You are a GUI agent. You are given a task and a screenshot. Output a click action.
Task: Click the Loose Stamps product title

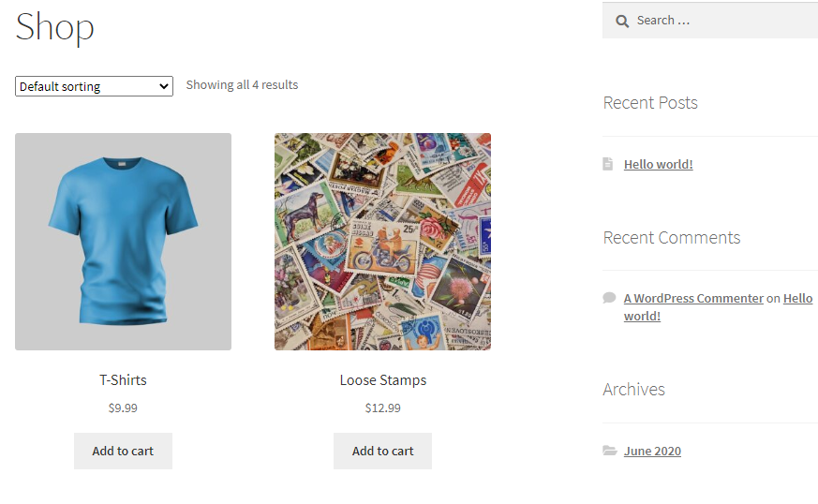[382, 380]
